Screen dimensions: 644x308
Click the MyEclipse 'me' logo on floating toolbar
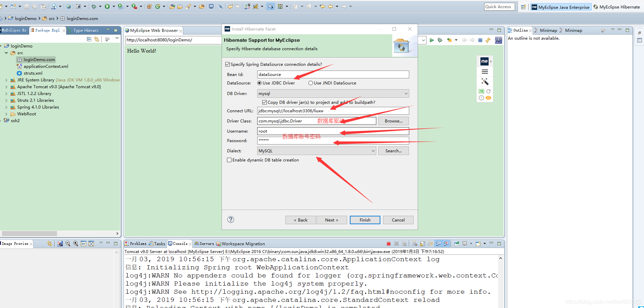(484, 61)
